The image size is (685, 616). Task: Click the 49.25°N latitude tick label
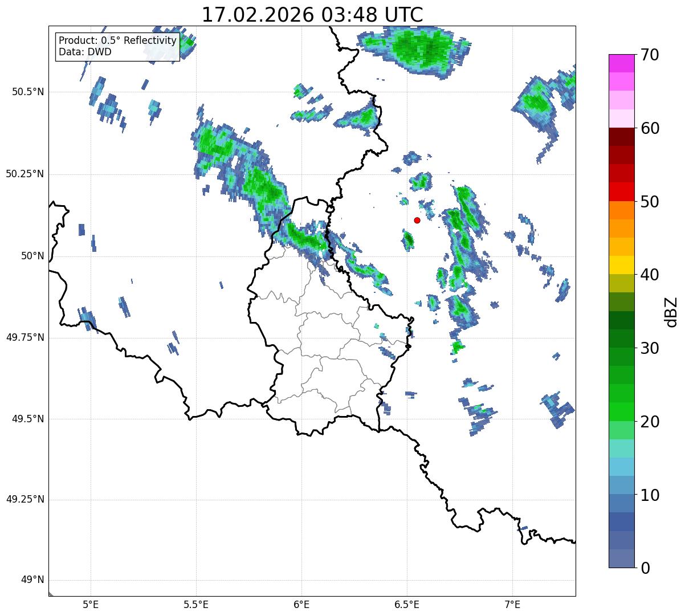(25, 499)
